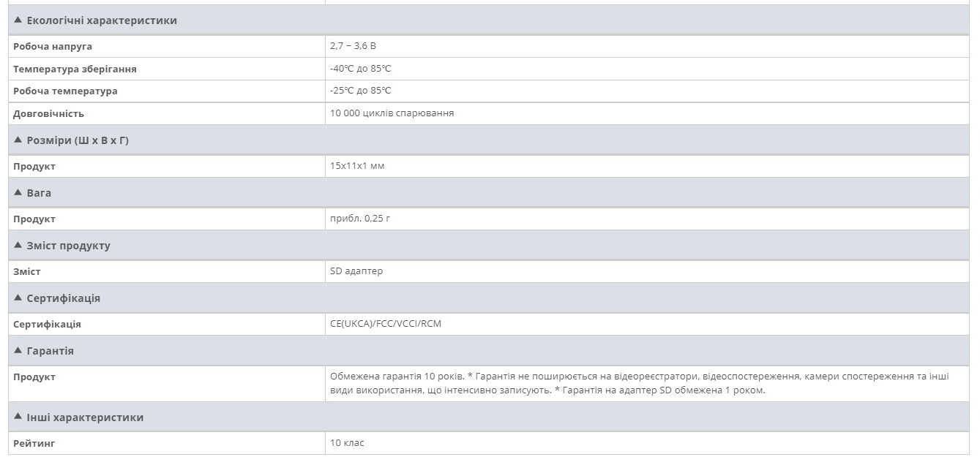This screenshot has height=465, width=980.
Task: Select the Робоча напруга row label
Action: pyautogui.click(x=53, y=47)
